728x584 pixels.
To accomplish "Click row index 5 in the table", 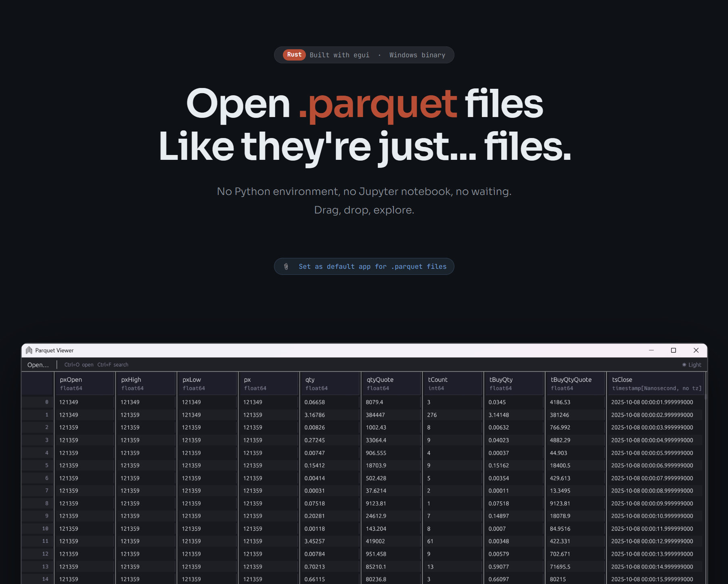I will pos(47,466).
